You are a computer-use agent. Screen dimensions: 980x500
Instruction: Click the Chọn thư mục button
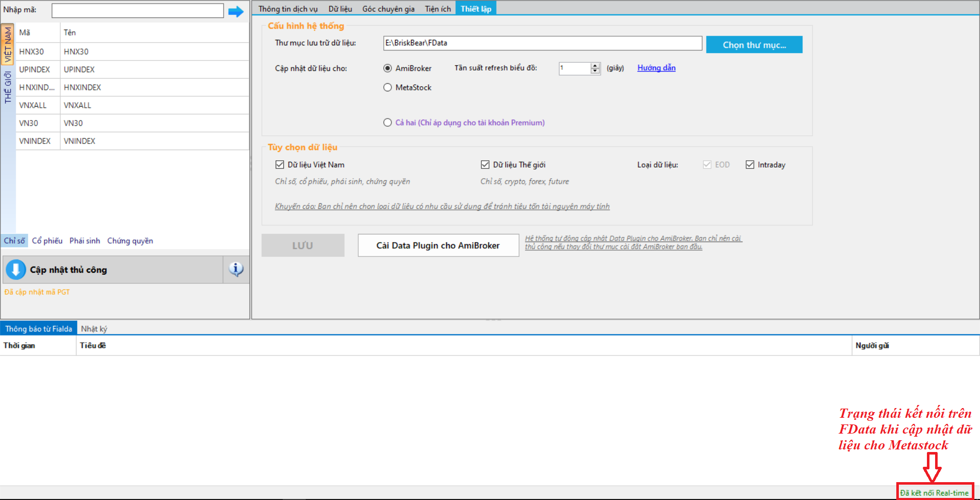click(x=754, y=45)
